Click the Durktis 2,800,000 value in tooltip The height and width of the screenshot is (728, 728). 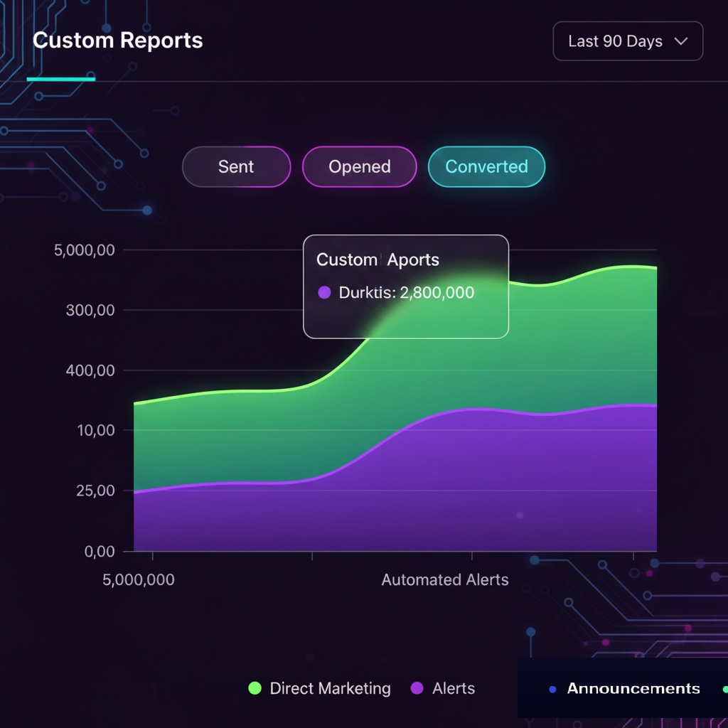[x=406, y=292]
